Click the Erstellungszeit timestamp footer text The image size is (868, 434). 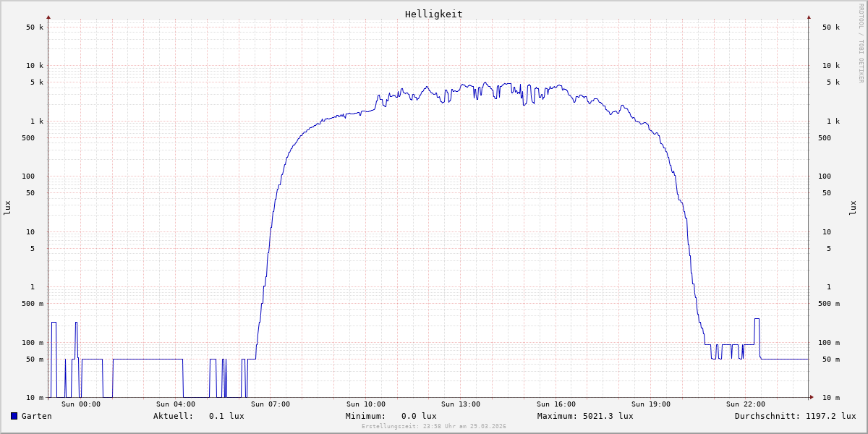click(433, 427)
